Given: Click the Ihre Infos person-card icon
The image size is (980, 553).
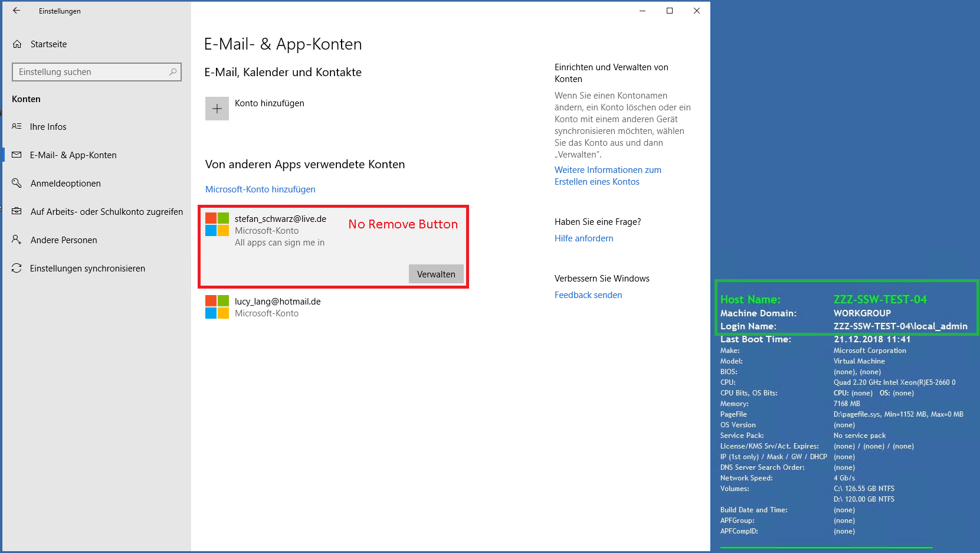Looking at the screenshot, I should pyautogui.click(x=17, y=127).
